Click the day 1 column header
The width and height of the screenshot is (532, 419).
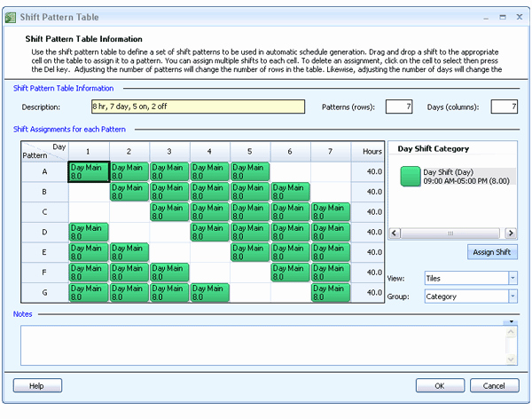tap(89, 152)
